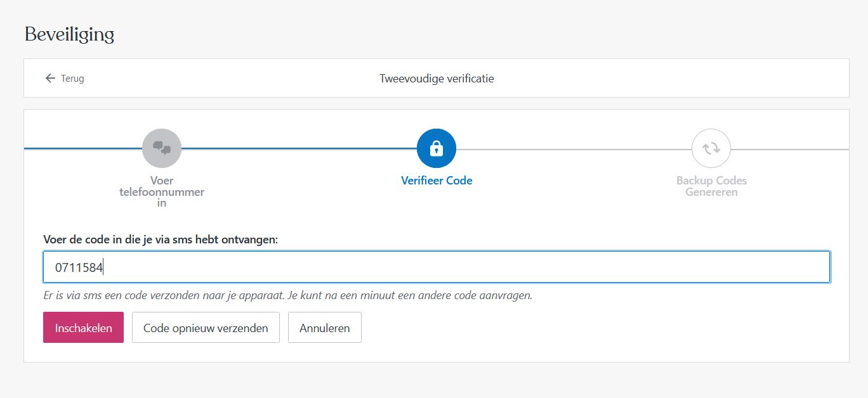Go back using the Terug link
Screen dimensions: 868x398
pyautogui.click(x=72, y=78)
